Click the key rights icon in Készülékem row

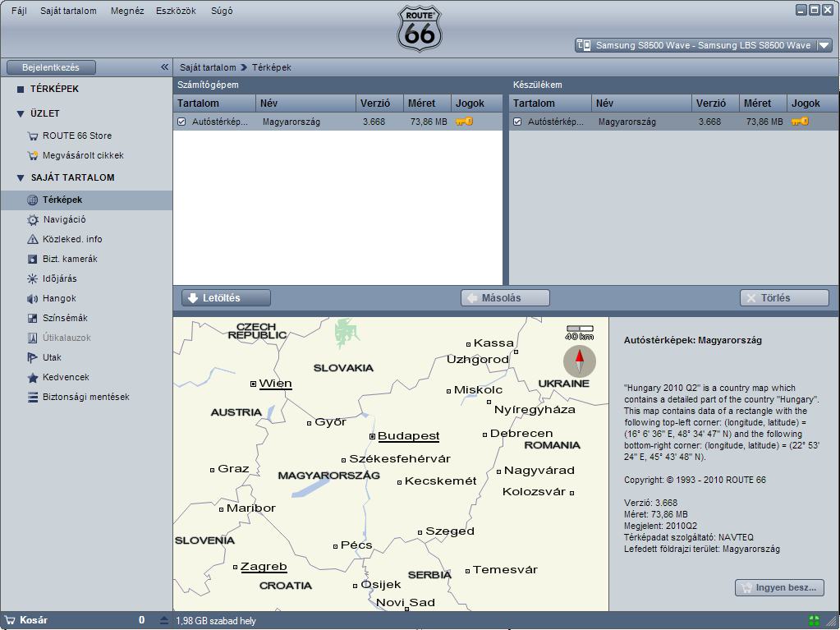(x=801, y=122)
